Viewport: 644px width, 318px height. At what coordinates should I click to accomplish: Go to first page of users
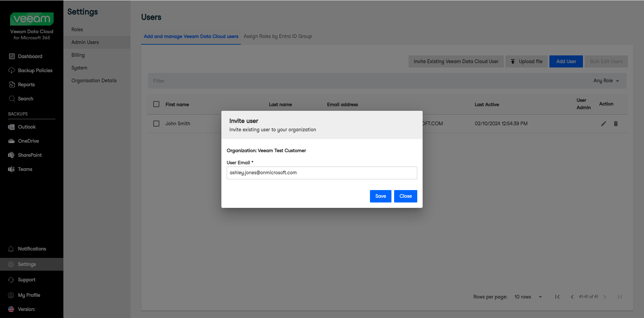[x=557, y=297]
